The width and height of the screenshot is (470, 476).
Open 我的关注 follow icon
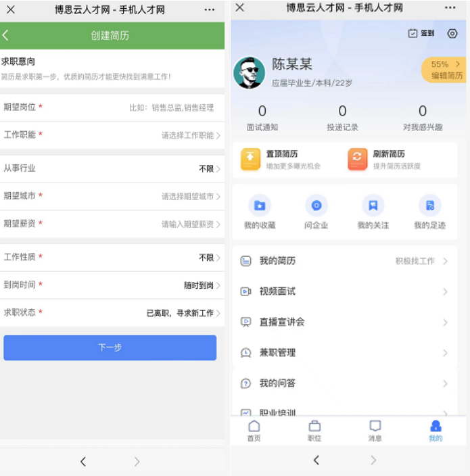(x=373, y=206)
